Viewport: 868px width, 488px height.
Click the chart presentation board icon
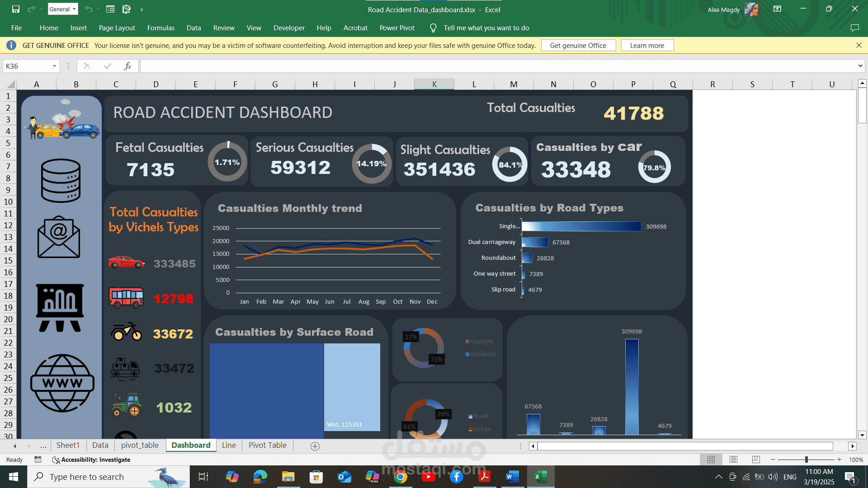[60, 308]
